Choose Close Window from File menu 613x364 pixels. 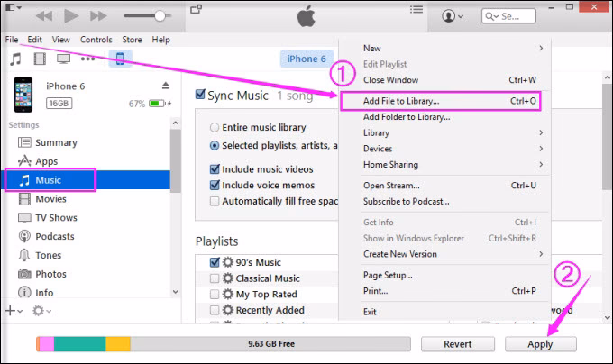[x=444, y=80]
